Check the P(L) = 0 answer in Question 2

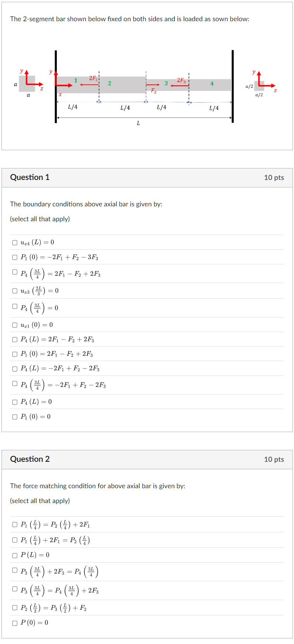coord(14,555)
